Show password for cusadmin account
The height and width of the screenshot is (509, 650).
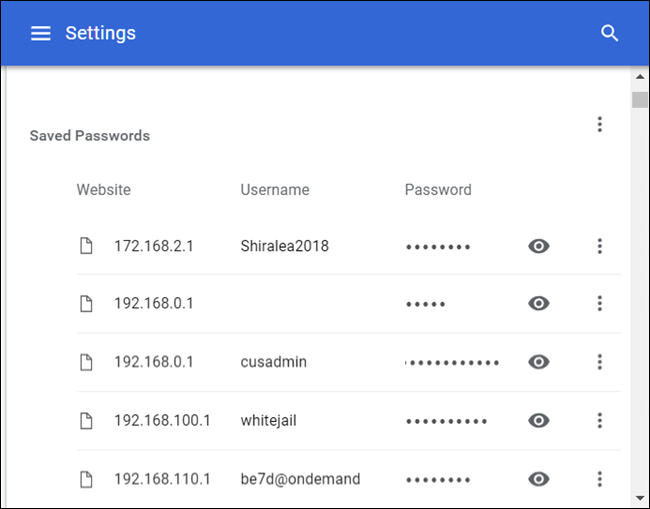click(x=539, y=362)
